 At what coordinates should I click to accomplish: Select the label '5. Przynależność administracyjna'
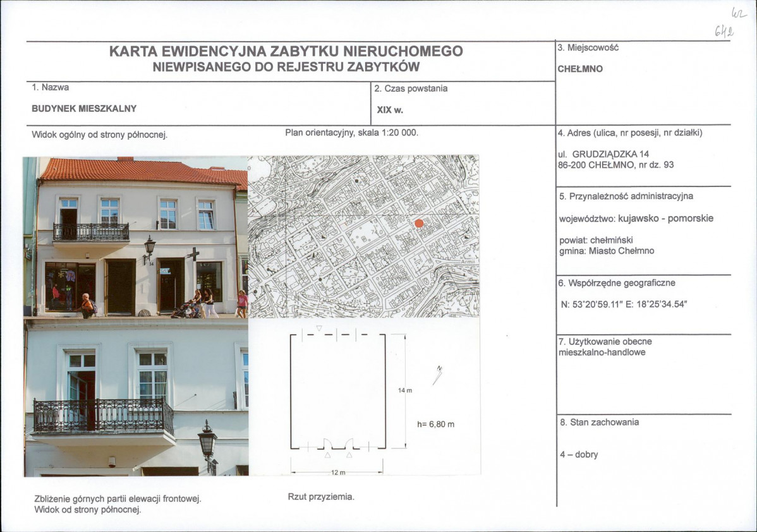626,196
